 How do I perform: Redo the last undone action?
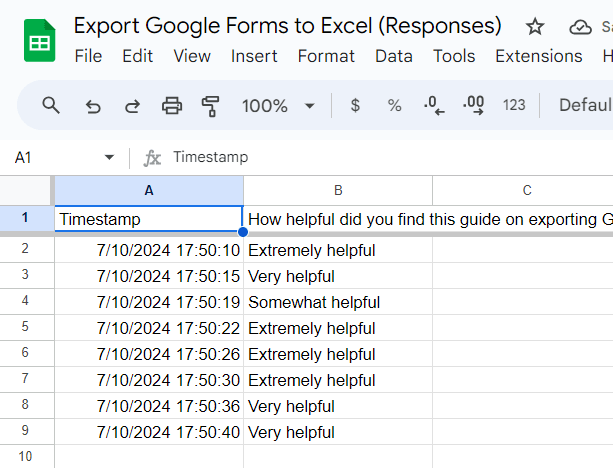(x=132, y=105)
